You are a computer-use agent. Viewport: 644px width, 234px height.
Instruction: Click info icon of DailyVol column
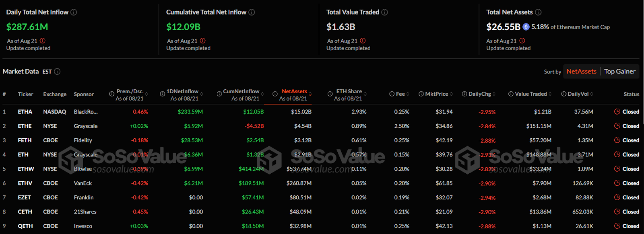[564, 94]
